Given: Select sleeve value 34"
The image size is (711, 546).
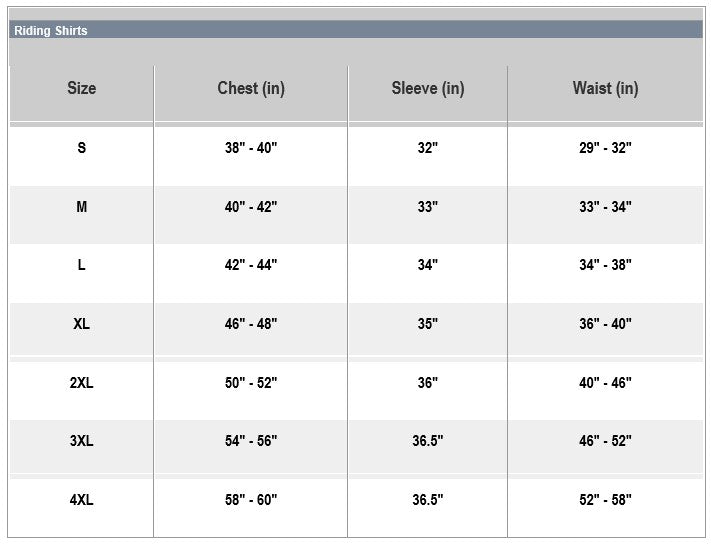Looking at the screenshot, I should click(428, 265).
